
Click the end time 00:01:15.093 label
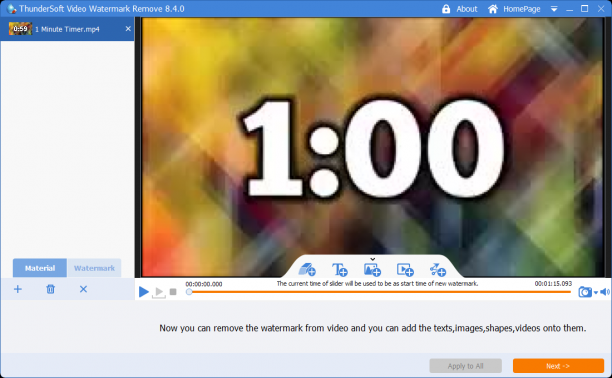point(553,284)
